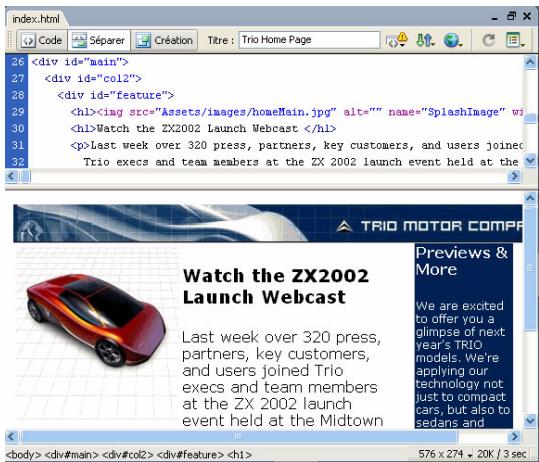539x462 pixels.
Task: Select the <div#col2> tag in tag selector
Action: pyautogui.click(x=128, y=454)
